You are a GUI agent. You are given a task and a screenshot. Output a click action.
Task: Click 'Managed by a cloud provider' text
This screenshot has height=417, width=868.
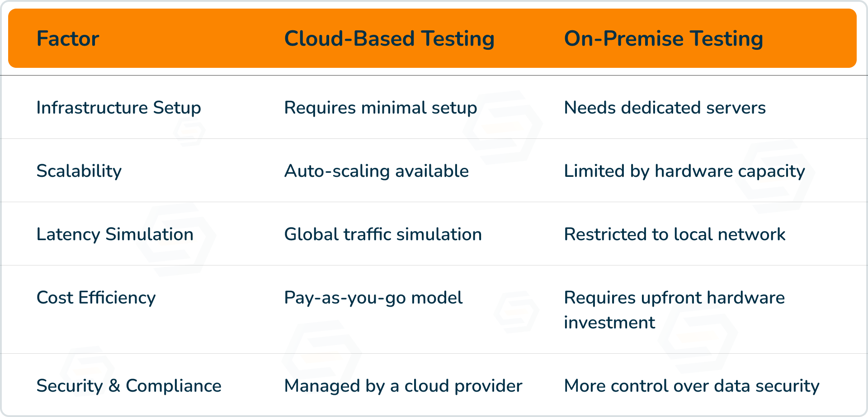pyautogui.click(x=403, y=386)
